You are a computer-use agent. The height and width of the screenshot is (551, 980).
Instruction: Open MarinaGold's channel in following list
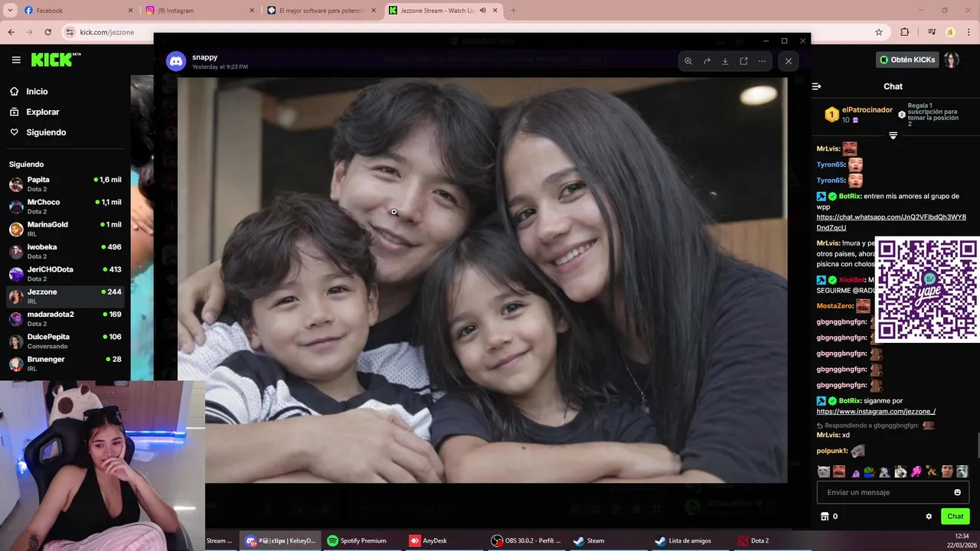(65, 229)
